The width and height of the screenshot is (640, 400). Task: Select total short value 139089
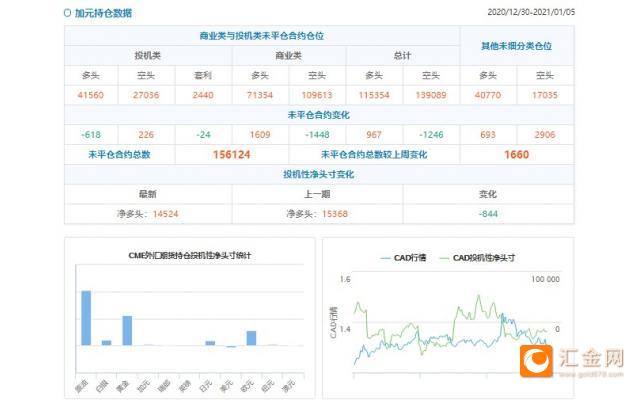click(431, 95)
